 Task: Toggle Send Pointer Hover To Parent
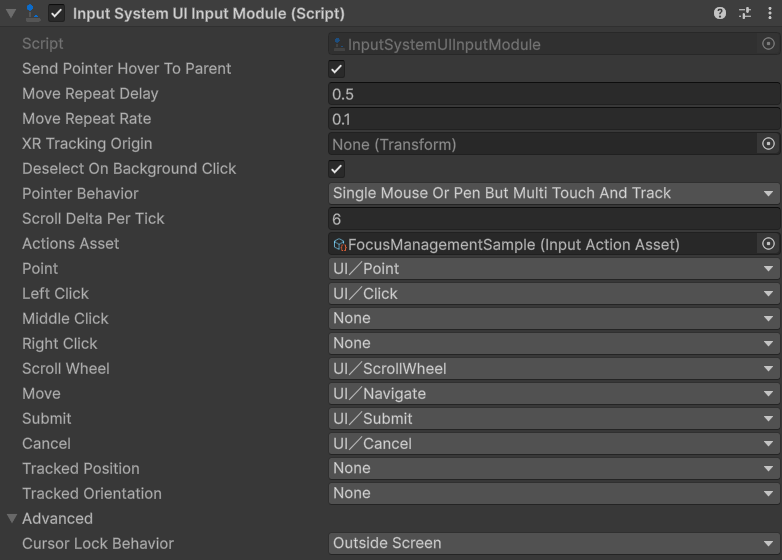337,69
